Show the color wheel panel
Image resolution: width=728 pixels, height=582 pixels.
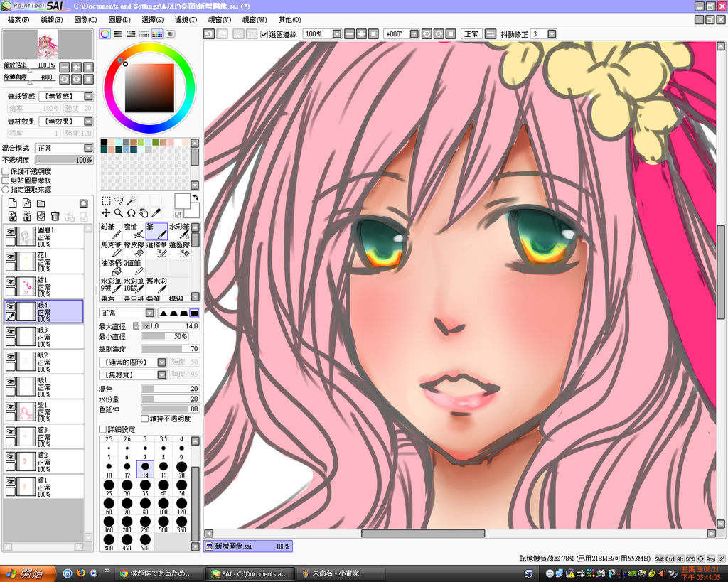point(105,34)
